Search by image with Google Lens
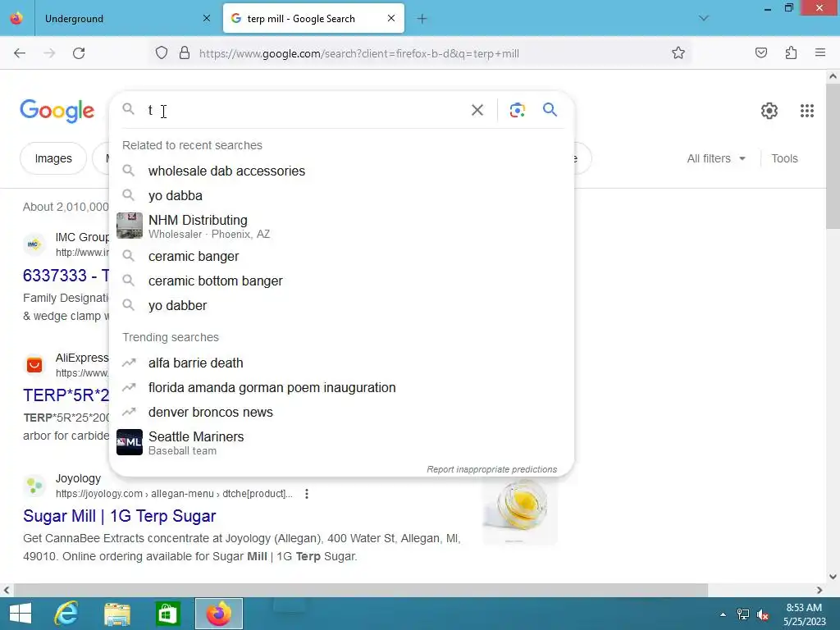The image size is (840, 630). tap(517, 111)
